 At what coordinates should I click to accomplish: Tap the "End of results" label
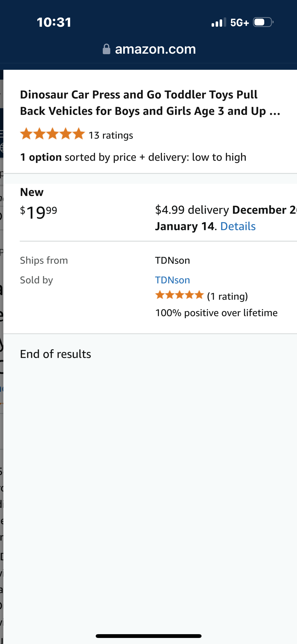[x=55, y=354]
